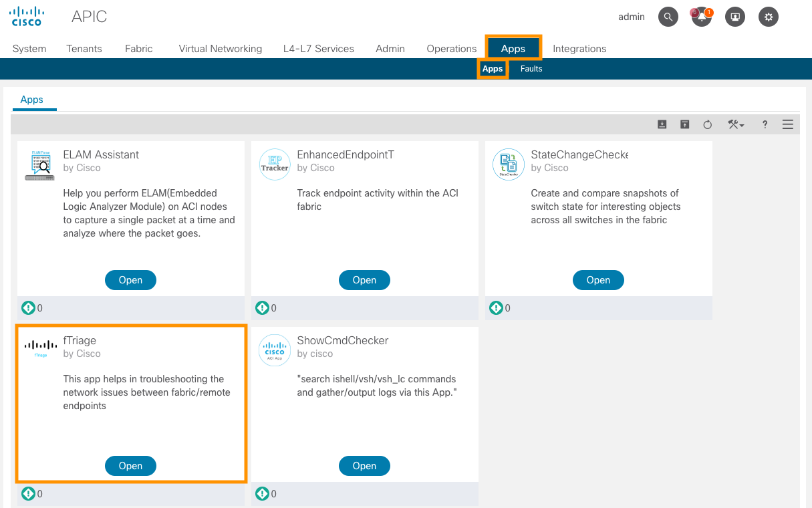The width and height of the screenshot is (812, 508).
Task: Click the ShowCmdChecker app logo
Action: [275, 350]
